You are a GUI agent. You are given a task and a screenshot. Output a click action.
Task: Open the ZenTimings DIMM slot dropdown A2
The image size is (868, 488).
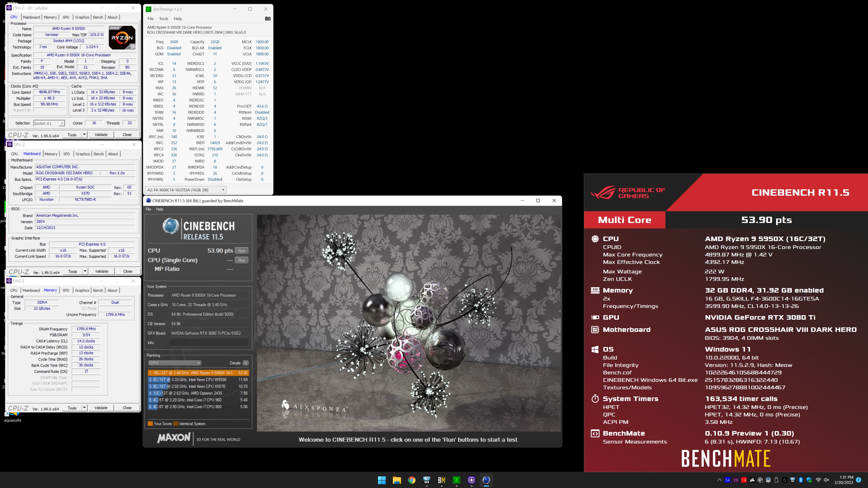186,190
